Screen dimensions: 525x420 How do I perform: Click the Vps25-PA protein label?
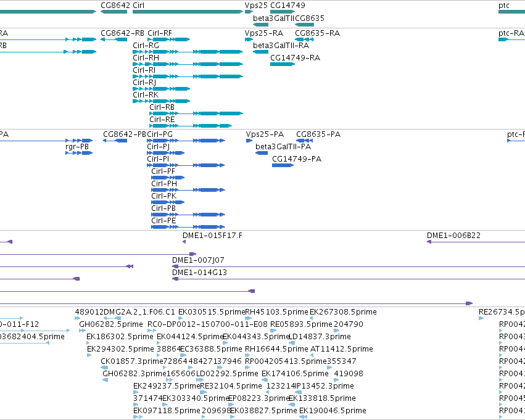(265, 134)
